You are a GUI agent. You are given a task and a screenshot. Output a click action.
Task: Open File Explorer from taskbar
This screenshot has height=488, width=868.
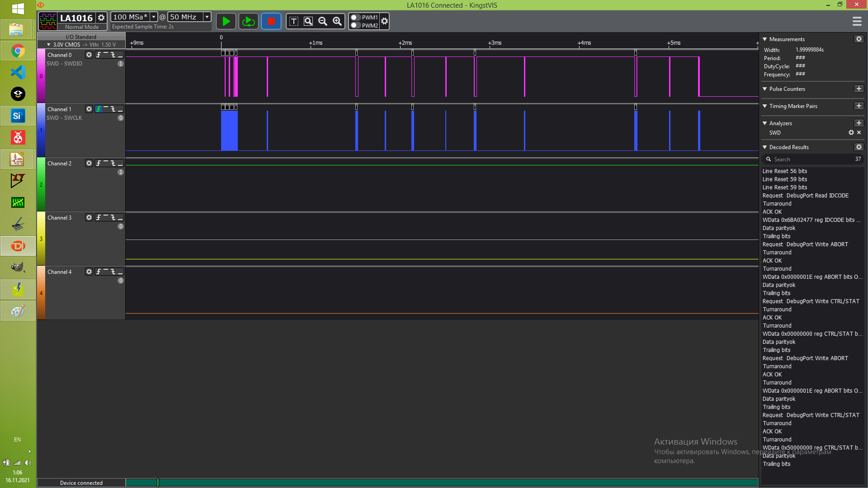18,29
